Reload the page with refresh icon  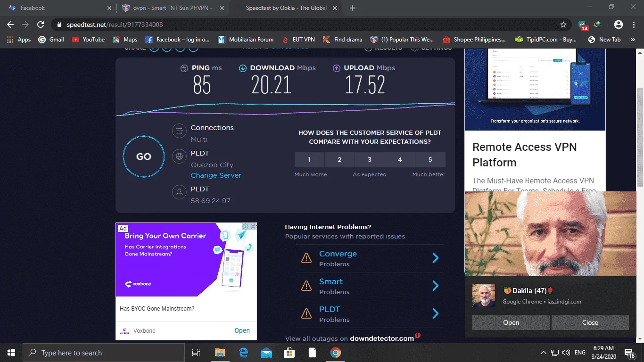[x=41, y=25]
